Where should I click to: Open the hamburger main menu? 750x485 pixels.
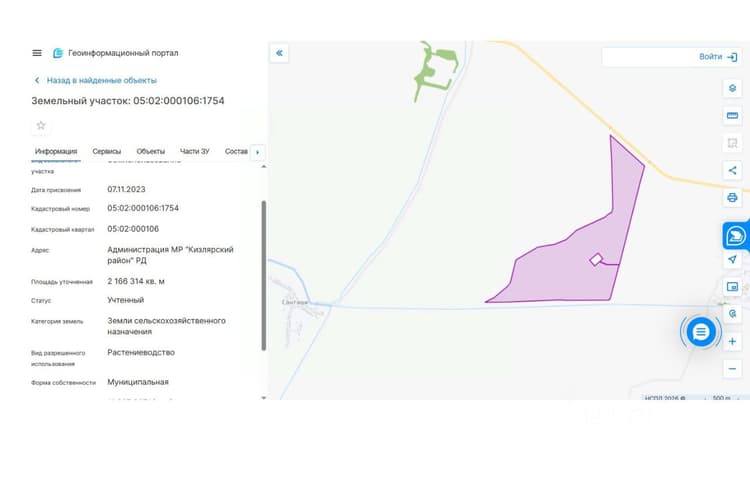pyautogui.click(x=37, y=53)
